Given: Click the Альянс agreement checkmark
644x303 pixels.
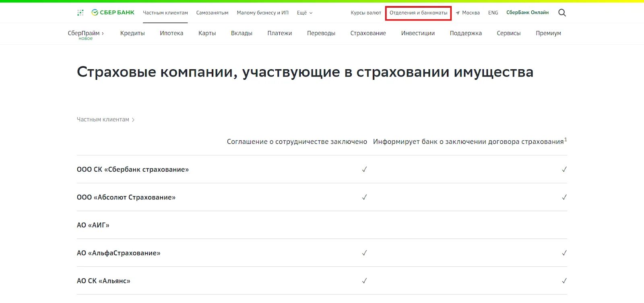Looking at the screenshot, I should coord(364,281).
